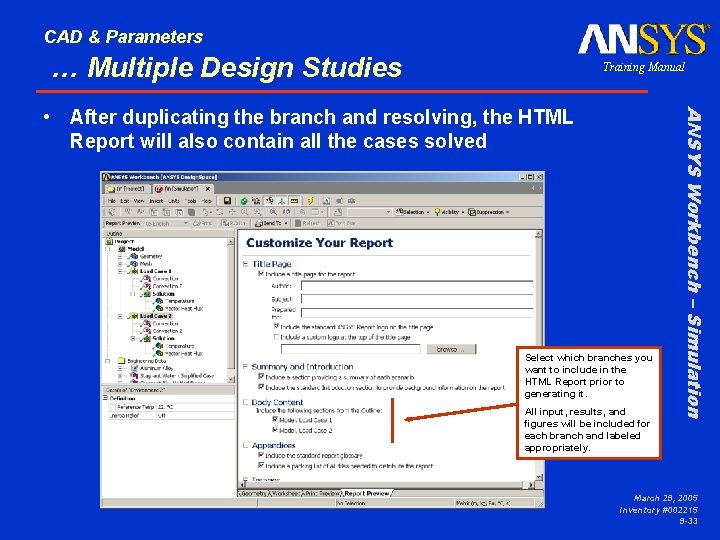Screen dimensions: 720x540
Task: Click the Reference Temp value cell
Action: (195, 407)
